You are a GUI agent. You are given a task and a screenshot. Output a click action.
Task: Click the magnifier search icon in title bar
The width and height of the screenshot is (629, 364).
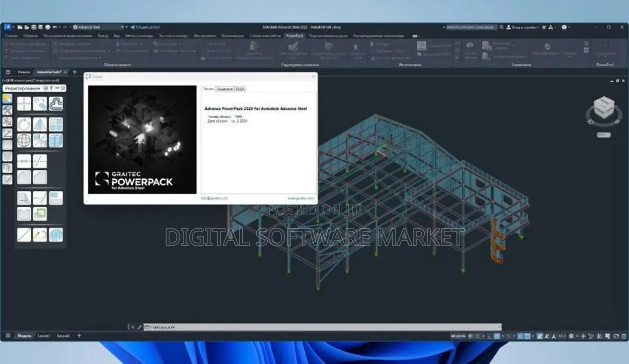coord(502,27)
